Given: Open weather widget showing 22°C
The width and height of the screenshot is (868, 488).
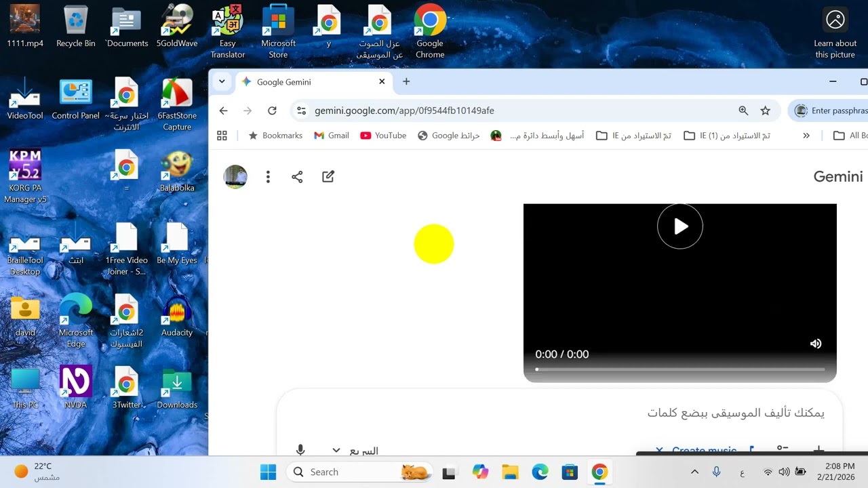Looking at the screenshot, I should (x=38, y=472).
